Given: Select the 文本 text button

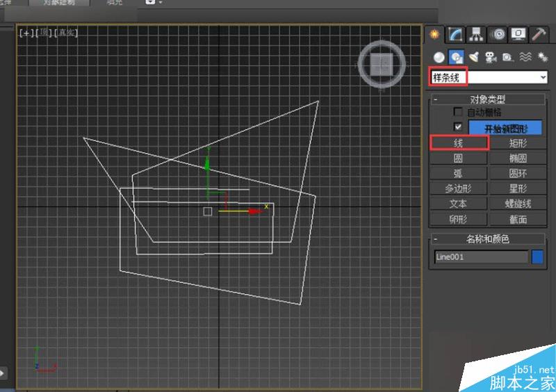Looking at the screenshot, I should click(459, 204).
